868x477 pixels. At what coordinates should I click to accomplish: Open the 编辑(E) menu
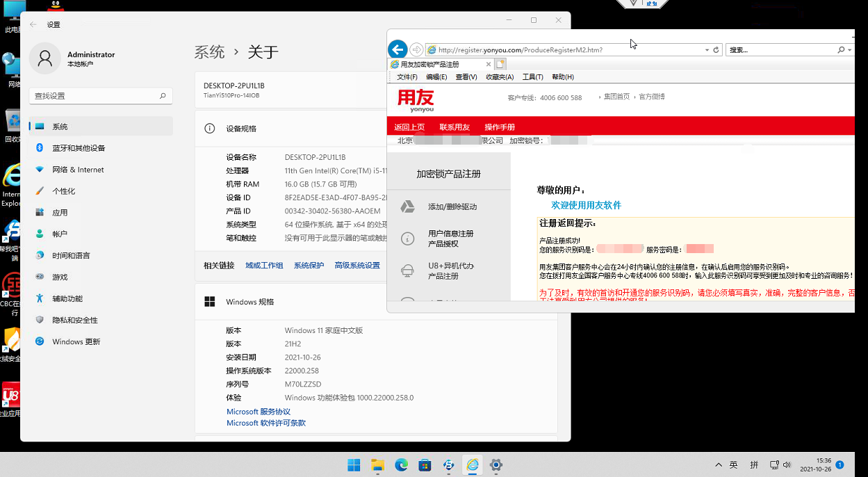(436, 77)
